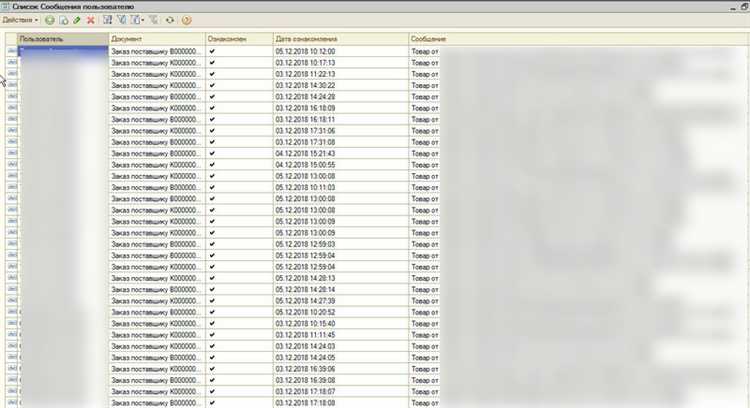Click row icon for 03.12.2018 11:22:13 entry

pyautogui.click(x=12, y=74)
